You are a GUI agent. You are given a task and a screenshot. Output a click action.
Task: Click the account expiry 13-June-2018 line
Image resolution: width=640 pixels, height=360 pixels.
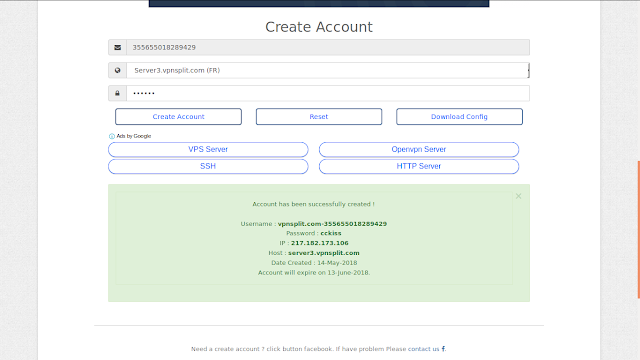[x=314, y=272]
